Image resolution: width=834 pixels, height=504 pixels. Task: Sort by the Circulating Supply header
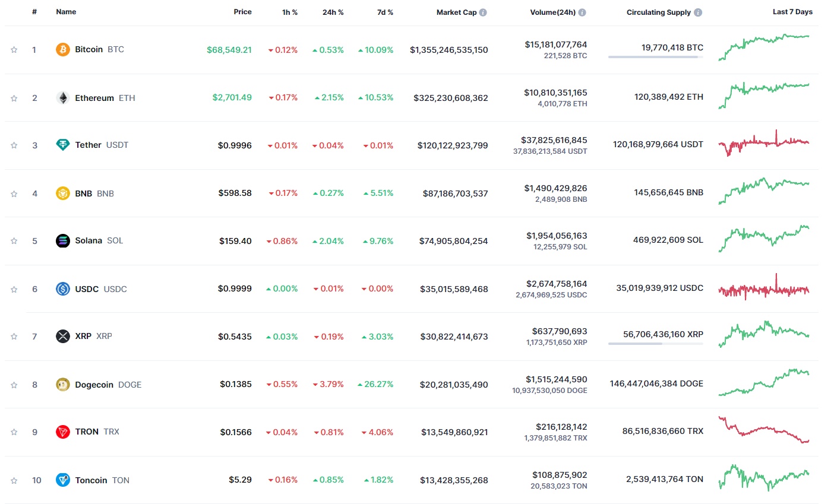pos(659,12)
